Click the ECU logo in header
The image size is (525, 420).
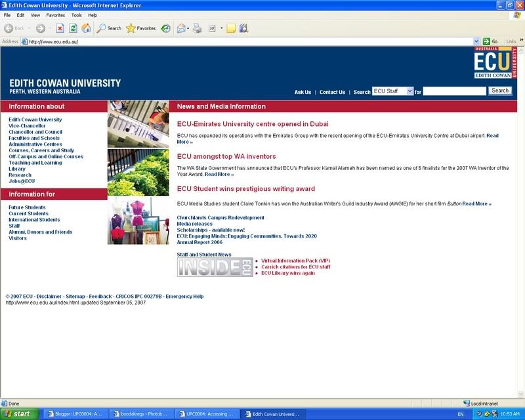[x=495, y=64]
